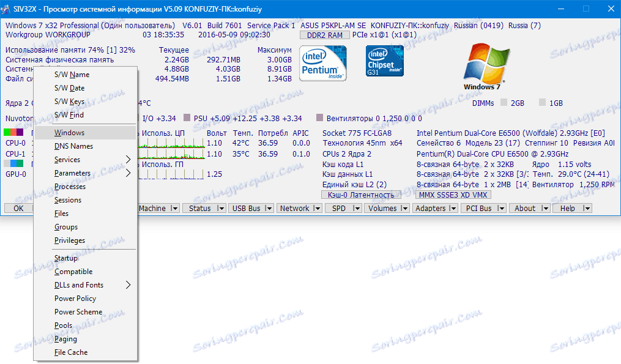
Task: Open DNS Names from the menu
Action: point(86,146)
